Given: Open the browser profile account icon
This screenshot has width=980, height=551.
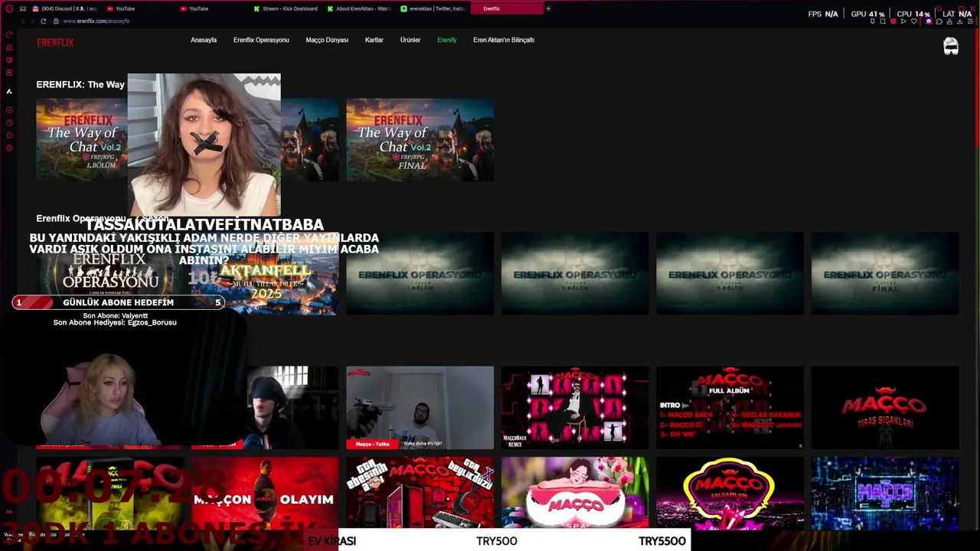Looking at the screenshot, I should point(949,21).
